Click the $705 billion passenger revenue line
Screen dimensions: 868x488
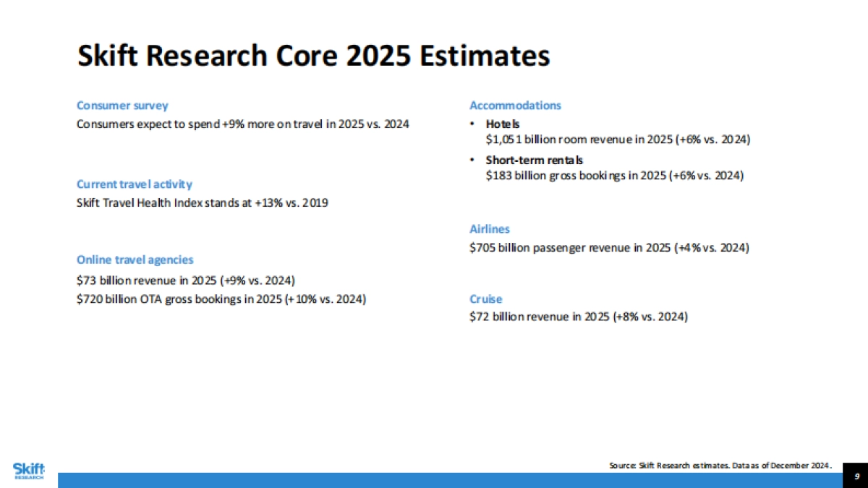tap(609, 248)
